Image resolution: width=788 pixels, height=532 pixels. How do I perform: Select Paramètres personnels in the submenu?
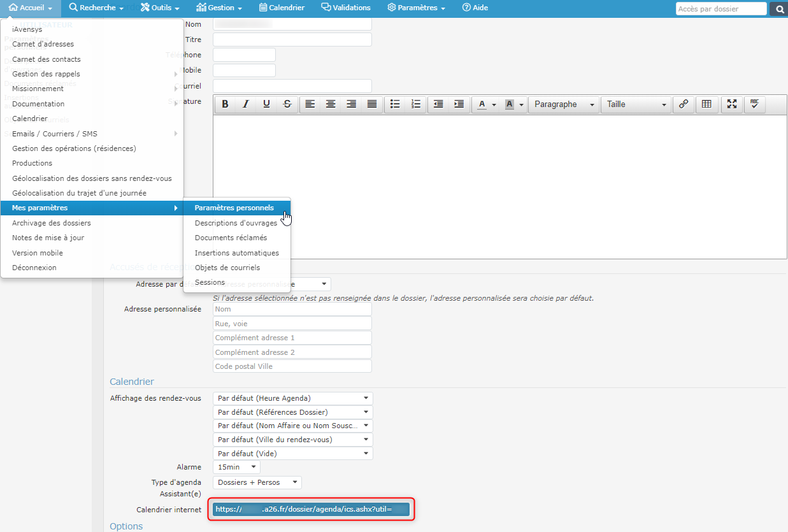pyautogui.click(x=234, y=208)
